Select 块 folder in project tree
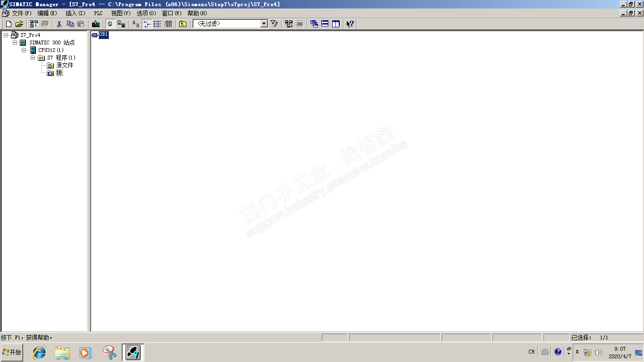 click(x=59, y=73)
